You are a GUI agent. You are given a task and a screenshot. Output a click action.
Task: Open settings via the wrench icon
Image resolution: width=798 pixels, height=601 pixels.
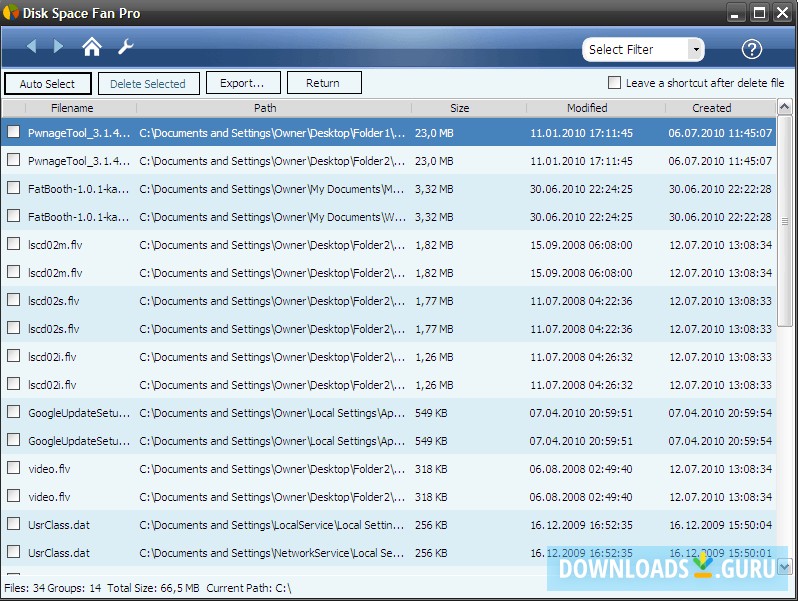click(125, 47)
